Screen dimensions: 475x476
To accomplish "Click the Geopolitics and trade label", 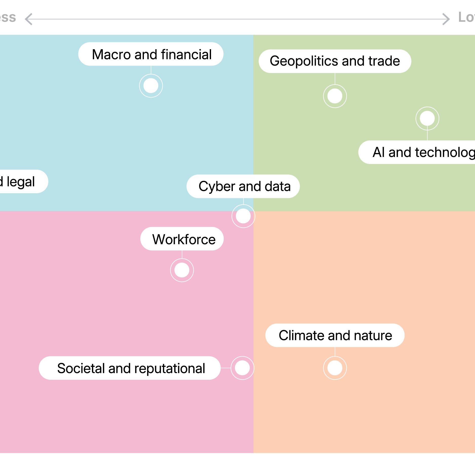I will (335, 61).
